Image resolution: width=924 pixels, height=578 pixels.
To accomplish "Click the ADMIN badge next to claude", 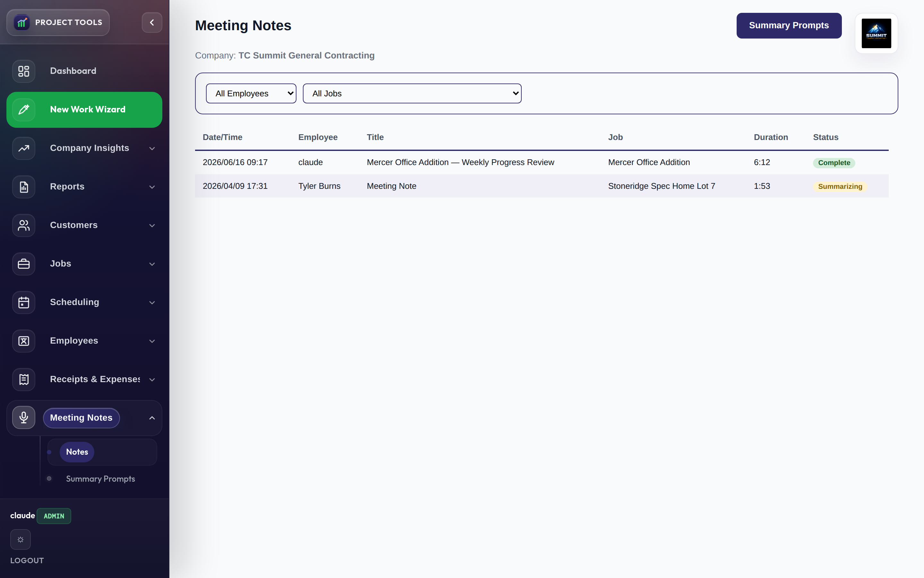I will point(54,516).
